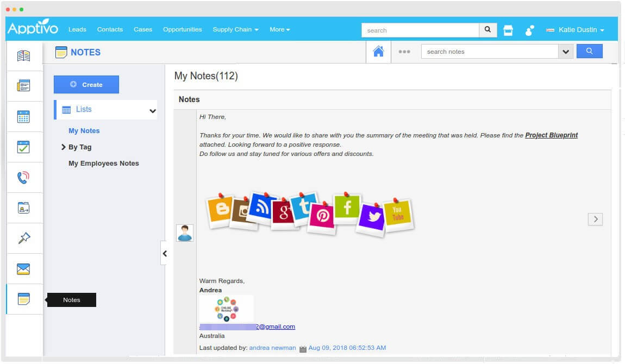Open the Tasks checkmark icon in the sidebar

(23, 147)
